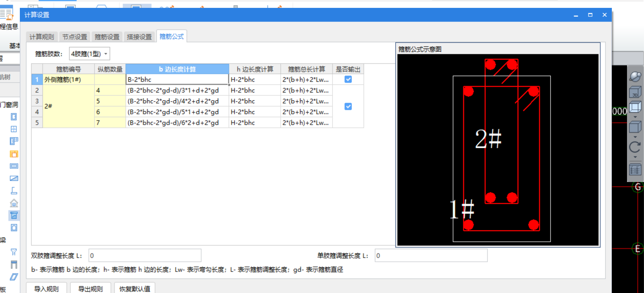The height and width of the screenshot is (293, 644).
Task: Click 纵筋数量 cell with value 6
Action: coord(110,112)
